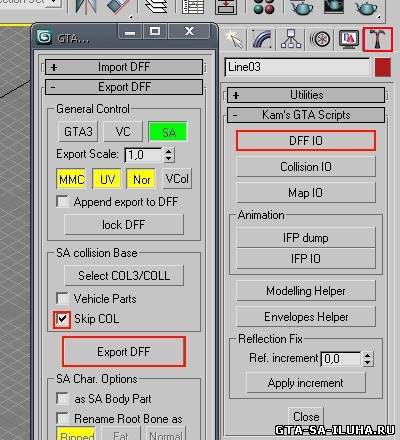Toggle the yellow MMC option
This screenshot has width=400, height=440.
[71, 179]
